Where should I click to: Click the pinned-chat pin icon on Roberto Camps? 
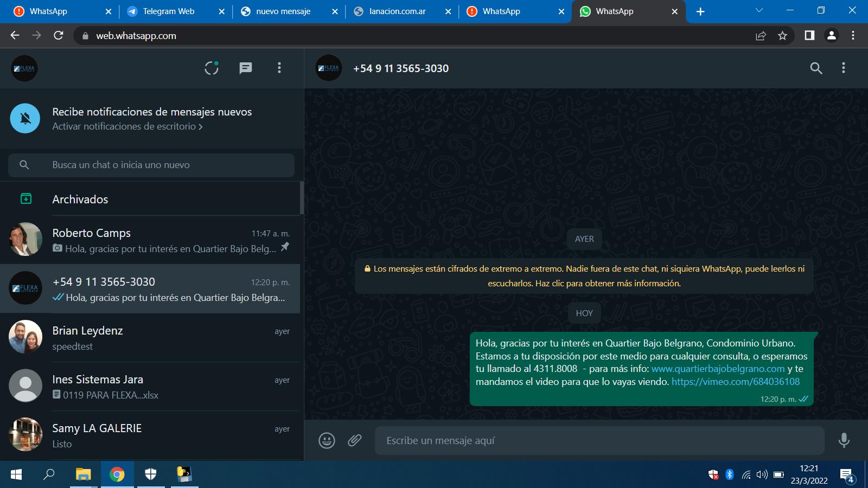tap(285, 247)
